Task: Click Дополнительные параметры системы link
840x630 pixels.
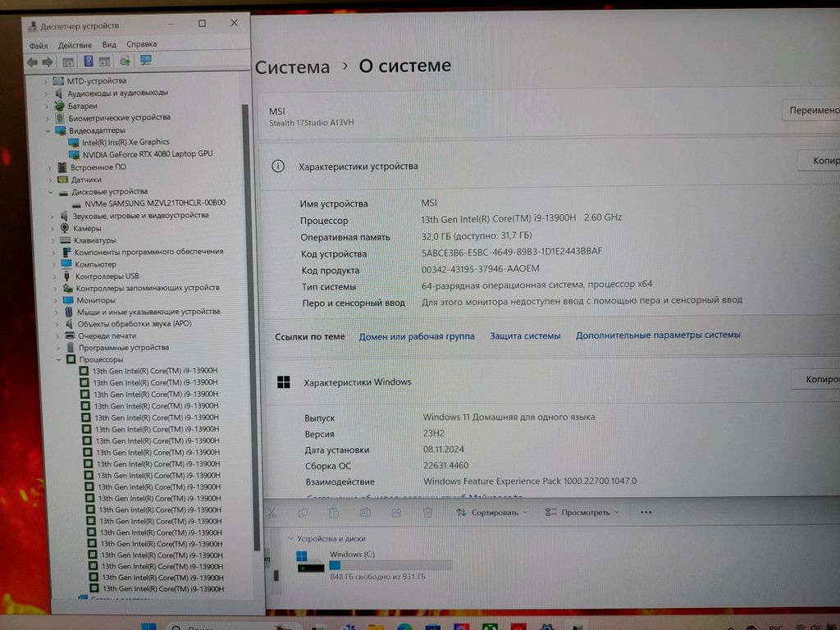Action: click(658, 335)
